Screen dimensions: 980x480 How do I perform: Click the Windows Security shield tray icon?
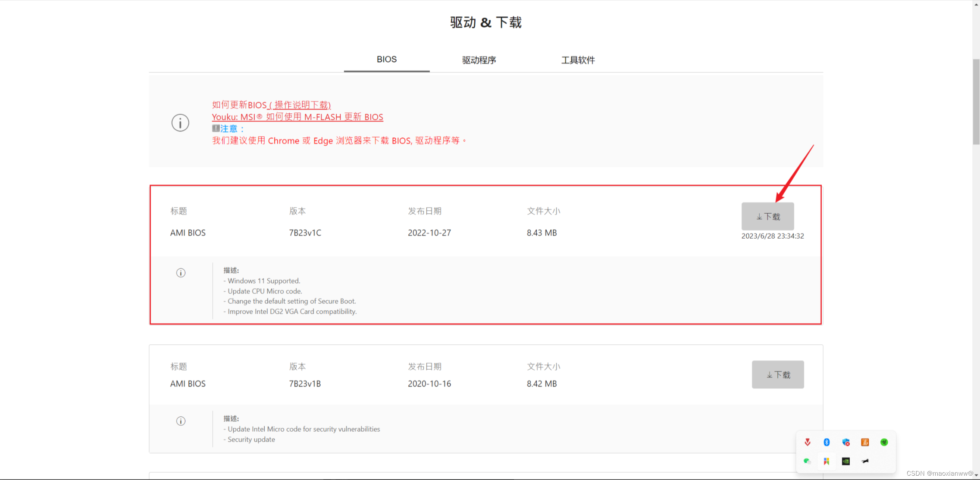[x=846, y=442]
